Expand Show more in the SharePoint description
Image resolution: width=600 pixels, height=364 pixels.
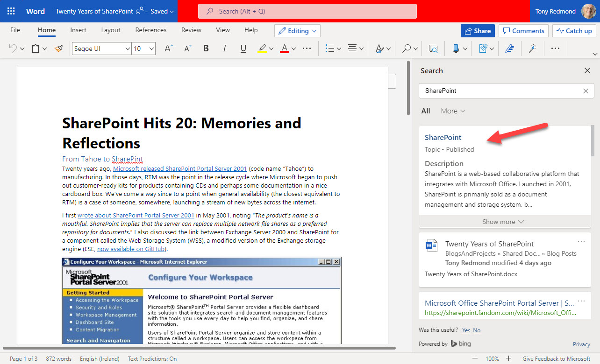click(x=504, y=221)
